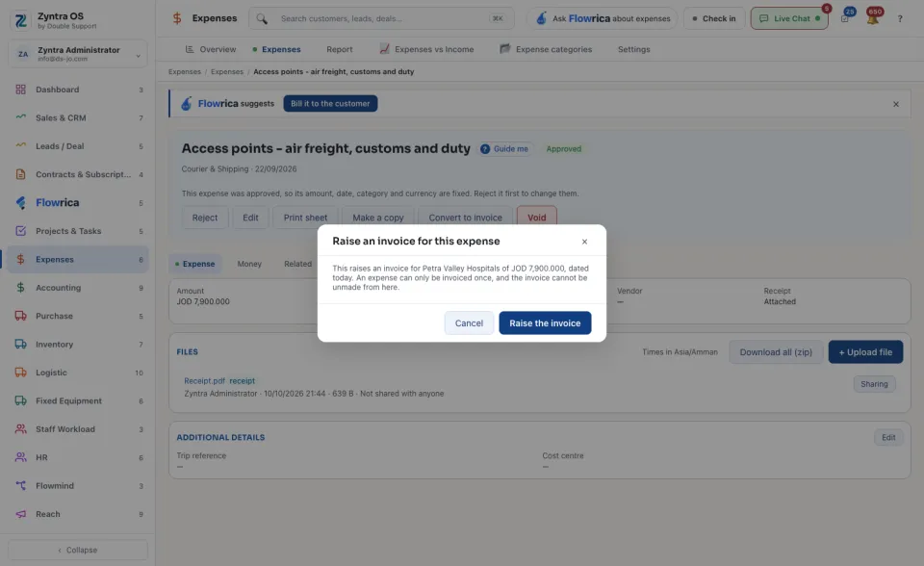Viewport: 924px width, 566px height.
Task: Open the Guide me helper
Action: [505, 149]
